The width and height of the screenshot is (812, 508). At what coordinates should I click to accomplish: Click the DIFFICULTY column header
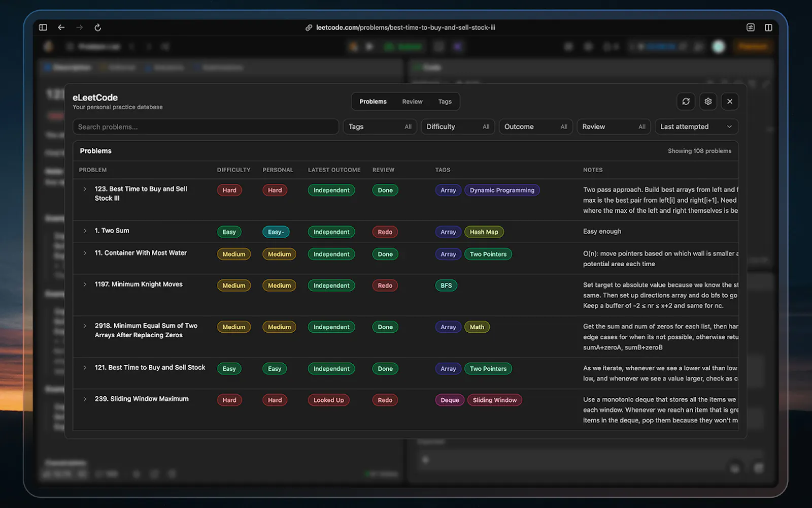coord(234,170)
